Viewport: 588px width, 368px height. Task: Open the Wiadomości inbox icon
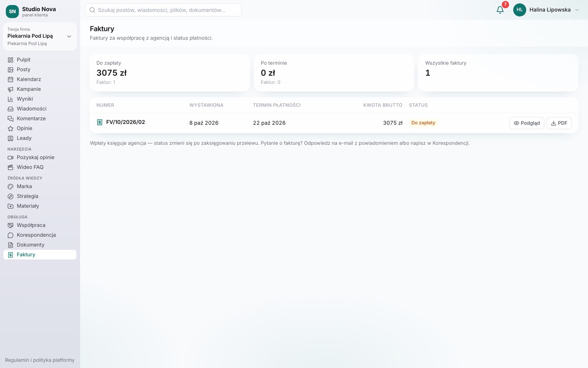tap(11, 109)
